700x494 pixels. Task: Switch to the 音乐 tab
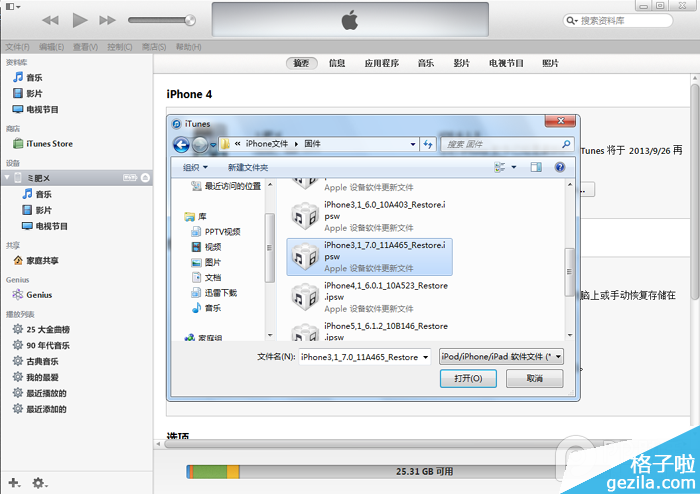point(426,63)
